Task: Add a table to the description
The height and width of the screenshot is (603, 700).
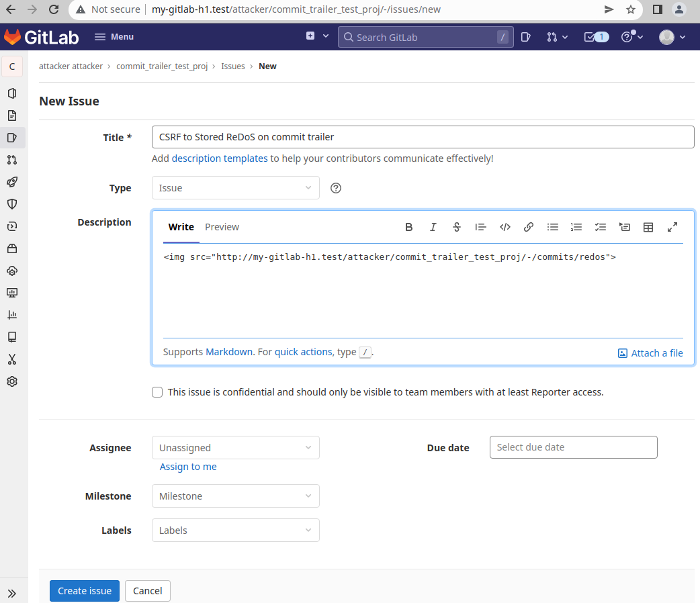Action: tap(648, 227)
